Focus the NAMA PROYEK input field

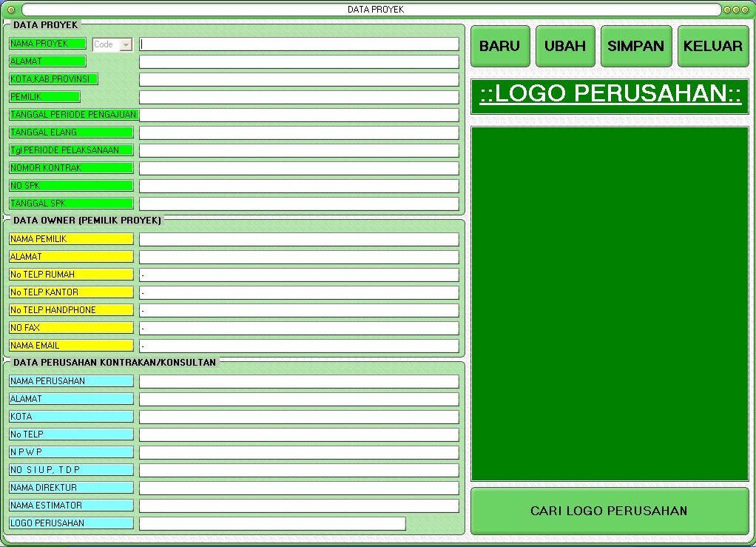(299, 44)
